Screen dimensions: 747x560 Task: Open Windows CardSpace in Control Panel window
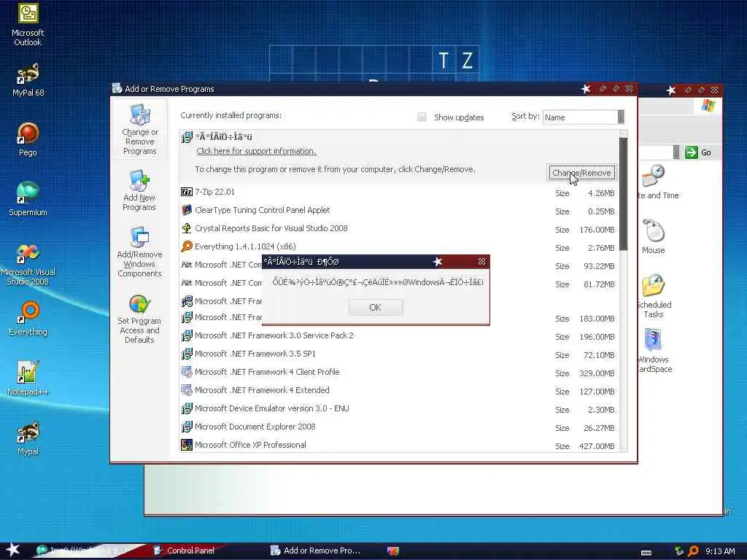tap(654, 351)
